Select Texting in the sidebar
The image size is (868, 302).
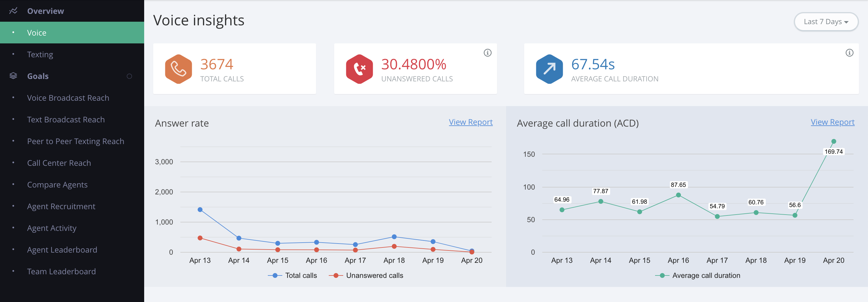tap(40, 55)
